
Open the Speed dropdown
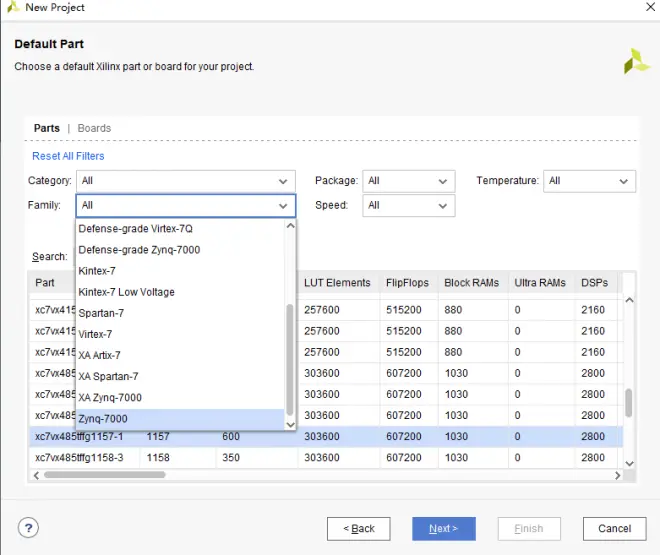pyautogui.click(x=409, y=205)
